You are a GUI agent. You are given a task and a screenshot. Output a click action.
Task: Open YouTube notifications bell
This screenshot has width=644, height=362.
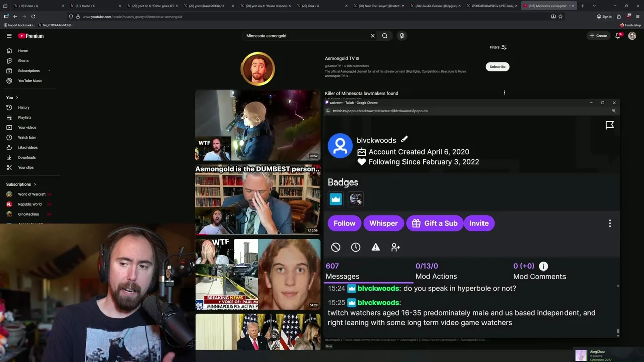click(618, 36)
